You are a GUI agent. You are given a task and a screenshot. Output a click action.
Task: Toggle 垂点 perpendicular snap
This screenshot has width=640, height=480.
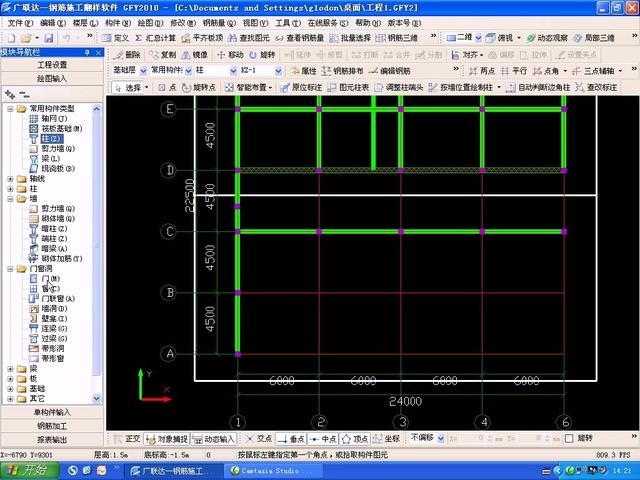[290, 439]
